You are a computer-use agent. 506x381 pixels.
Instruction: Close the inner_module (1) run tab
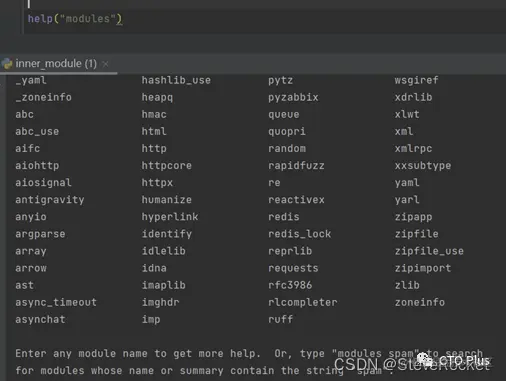tap(105, 64)
